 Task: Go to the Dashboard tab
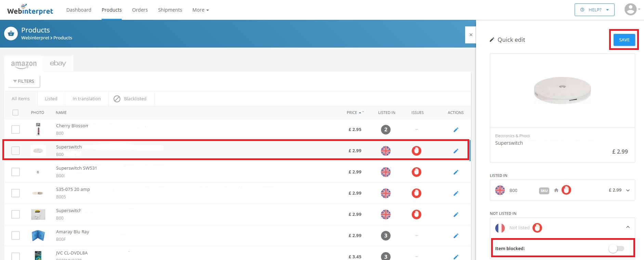79,10
